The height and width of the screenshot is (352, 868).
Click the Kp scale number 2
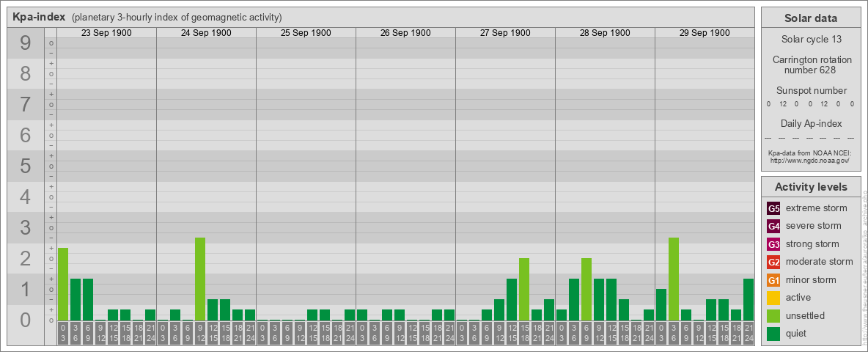pyautogui.click(x=25, y=258)
